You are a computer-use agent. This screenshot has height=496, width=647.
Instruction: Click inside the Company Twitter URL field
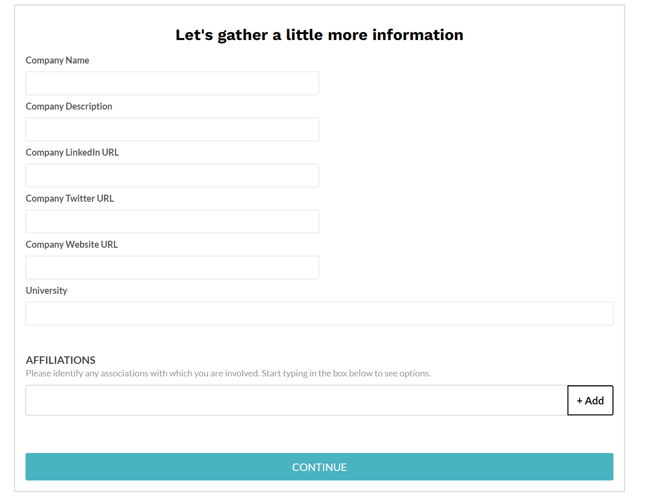[172, 222]
